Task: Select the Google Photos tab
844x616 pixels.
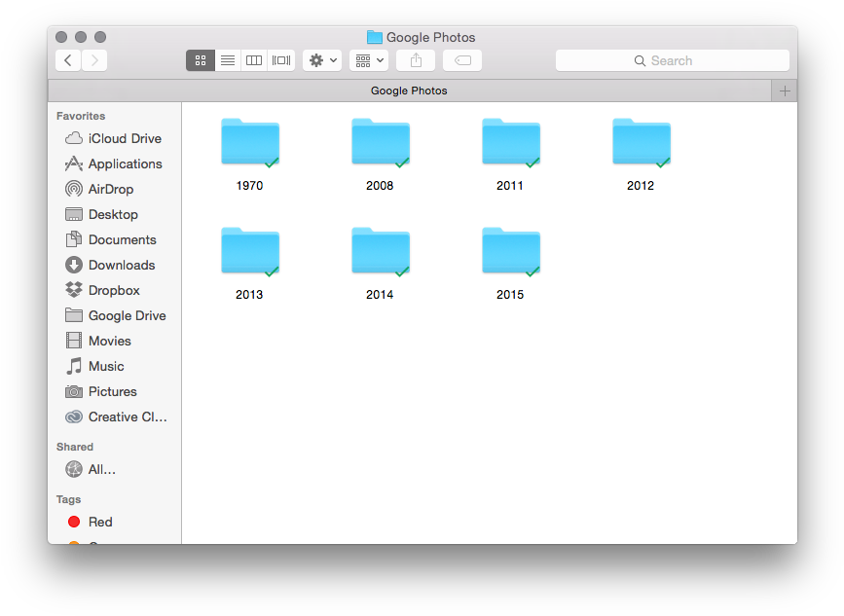Action: coord(409,91)
